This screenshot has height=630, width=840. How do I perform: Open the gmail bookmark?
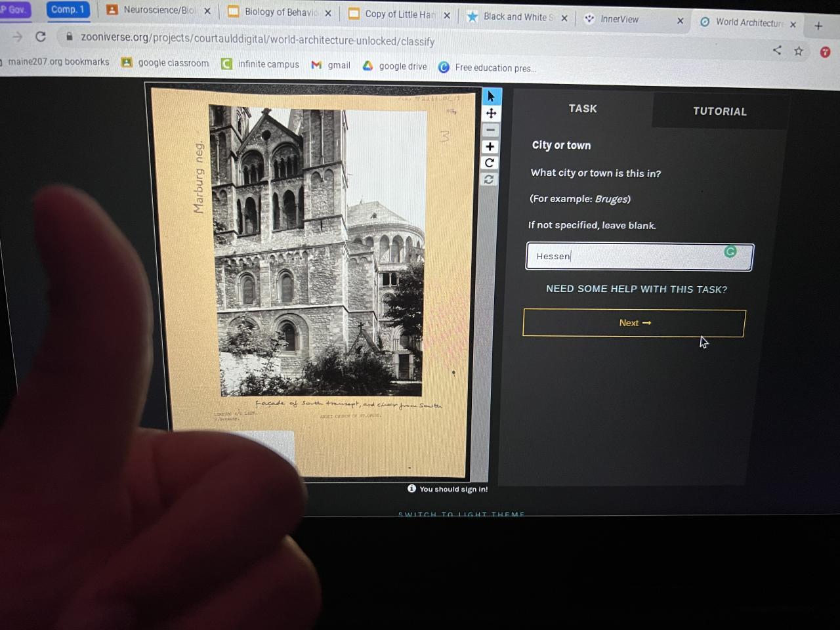tap(331, 66)
